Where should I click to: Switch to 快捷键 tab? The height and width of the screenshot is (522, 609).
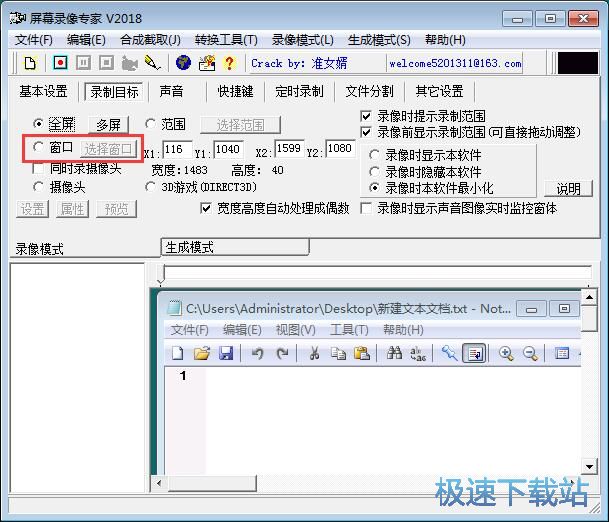coord(235,92)
